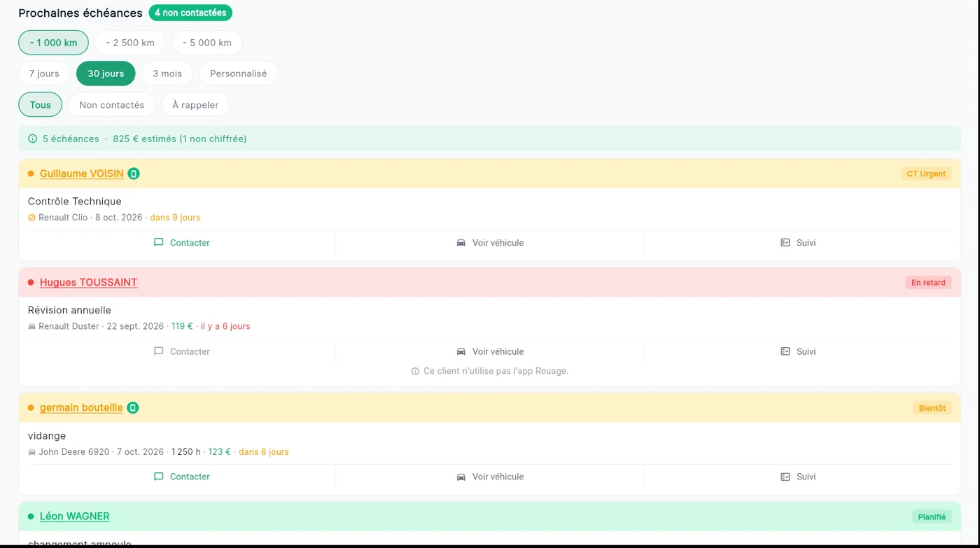Click the small vehicle icon before Renault Duster

tap(31, 326)
